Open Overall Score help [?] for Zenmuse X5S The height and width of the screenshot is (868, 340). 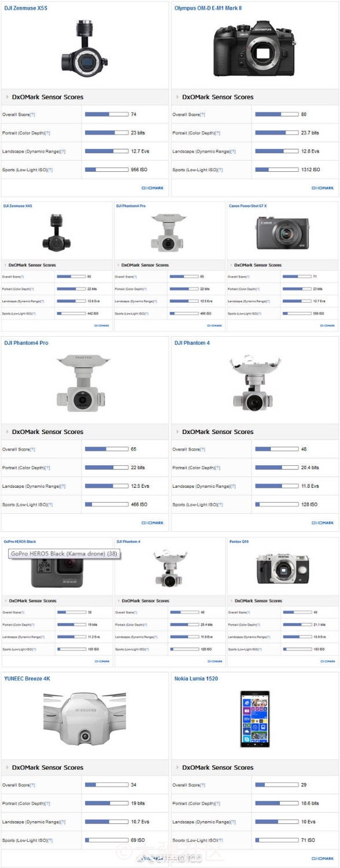(32, 115)
